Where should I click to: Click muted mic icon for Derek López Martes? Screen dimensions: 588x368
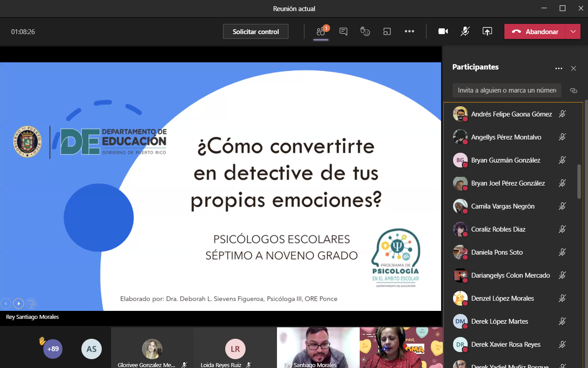click(x=562, y=321)
